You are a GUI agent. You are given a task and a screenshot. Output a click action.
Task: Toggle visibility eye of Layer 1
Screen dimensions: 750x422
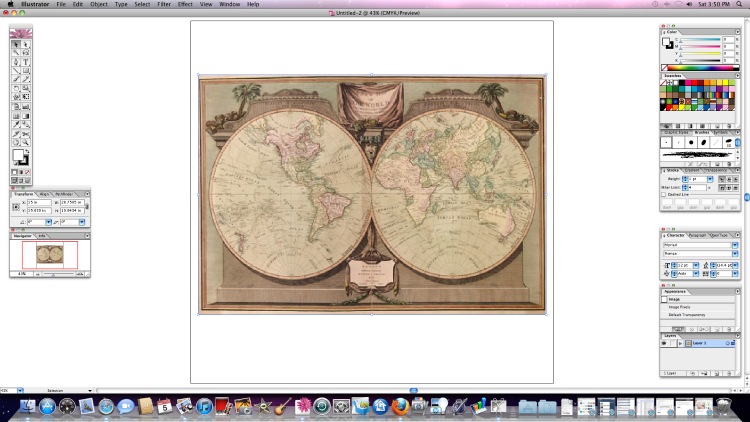664,343
